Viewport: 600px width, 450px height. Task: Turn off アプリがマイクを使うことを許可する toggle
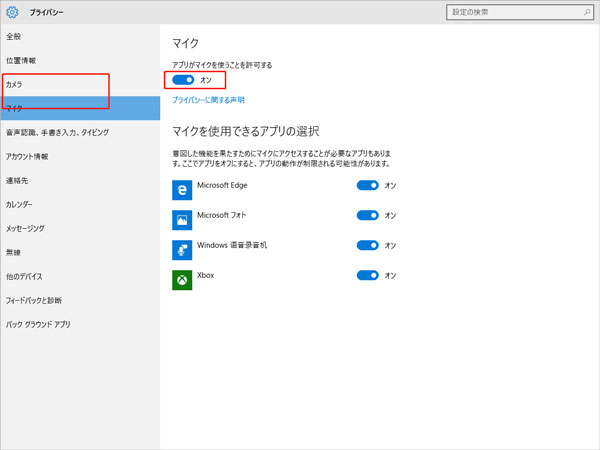183,79
